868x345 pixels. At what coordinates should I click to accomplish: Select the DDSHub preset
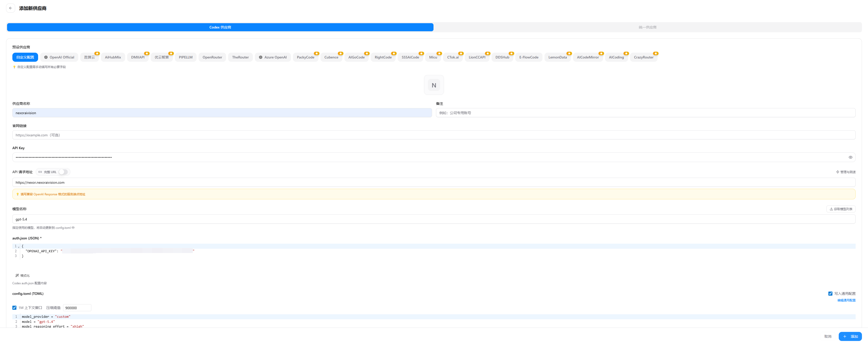502,57
